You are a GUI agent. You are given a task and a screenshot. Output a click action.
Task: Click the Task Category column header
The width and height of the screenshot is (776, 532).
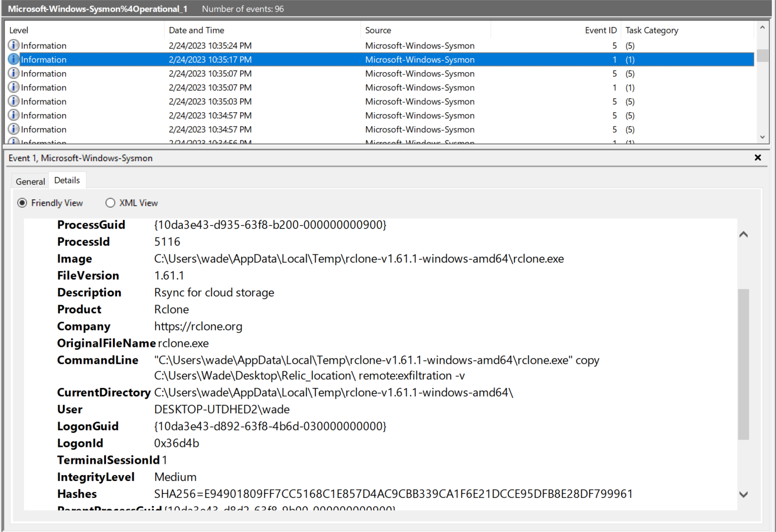tap(652, 30)
